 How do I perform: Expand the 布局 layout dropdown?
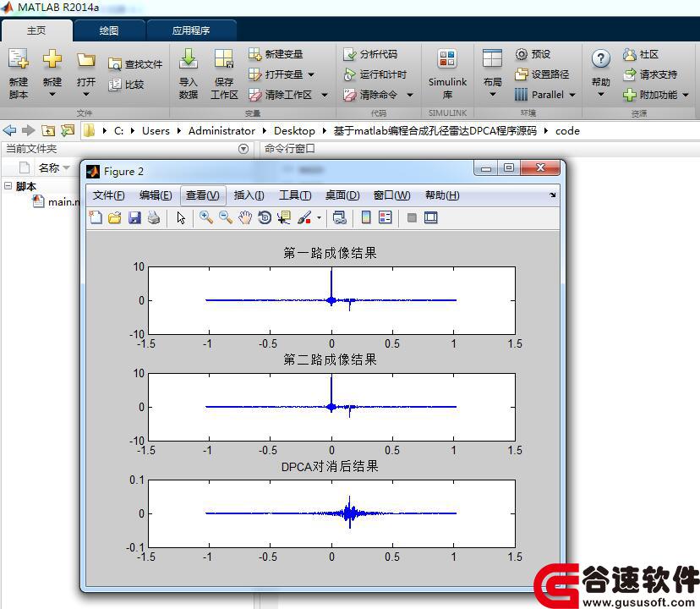point(492,94)
